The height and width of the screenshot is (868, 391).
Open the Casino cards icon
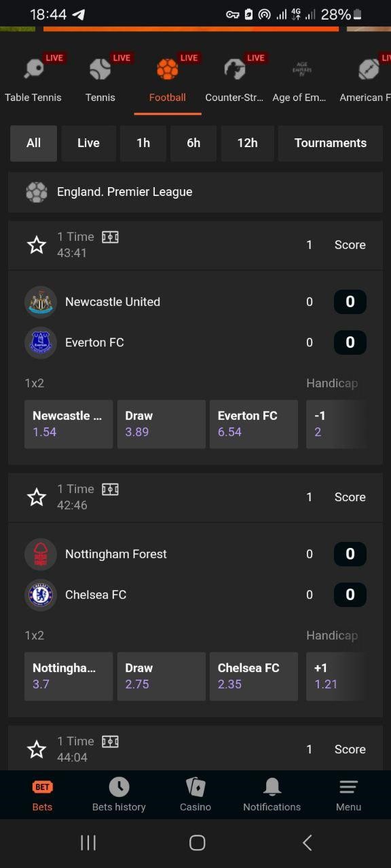tap(195, 787)
